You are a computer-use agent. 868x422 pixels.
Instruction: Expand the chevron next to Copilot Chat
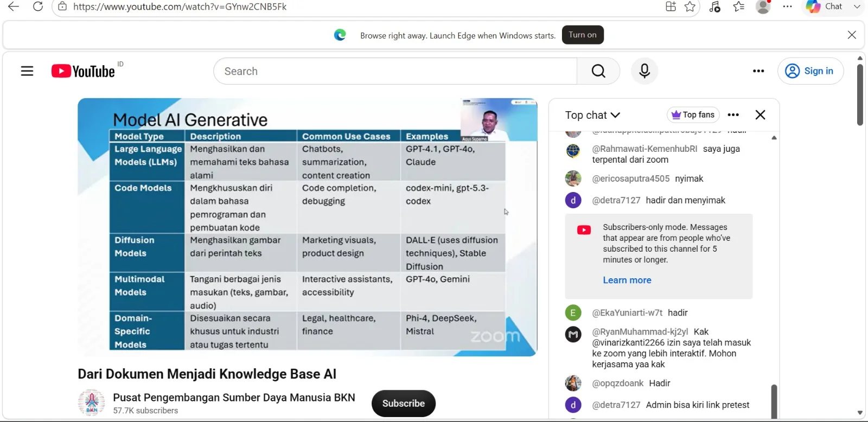(x=857, y=7)
